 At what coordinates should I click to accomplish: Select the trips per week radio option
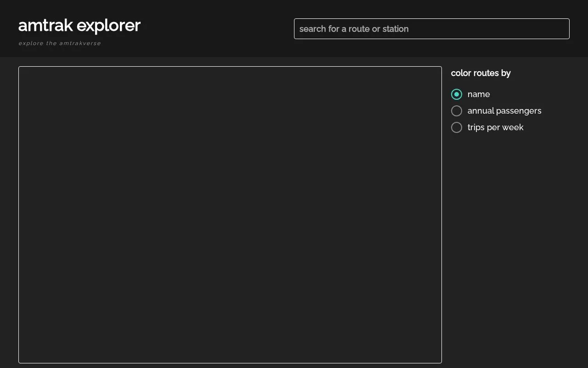tap(457, 127)
